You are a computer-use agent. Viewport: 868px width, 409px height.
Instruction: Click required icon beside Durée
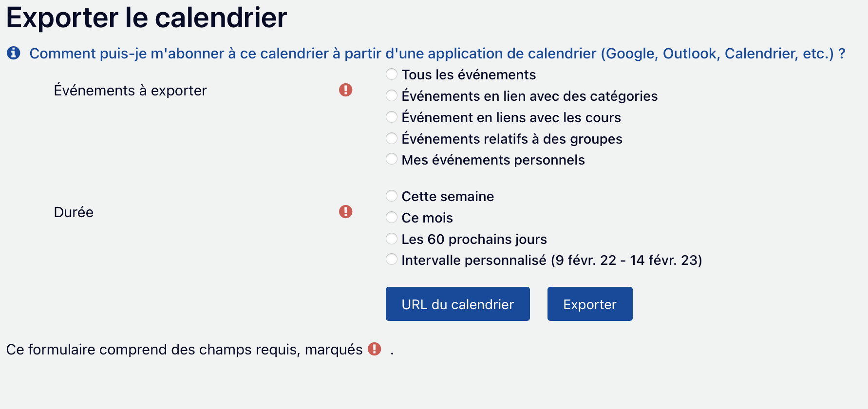pyautogui.click(x=345, y=212)
